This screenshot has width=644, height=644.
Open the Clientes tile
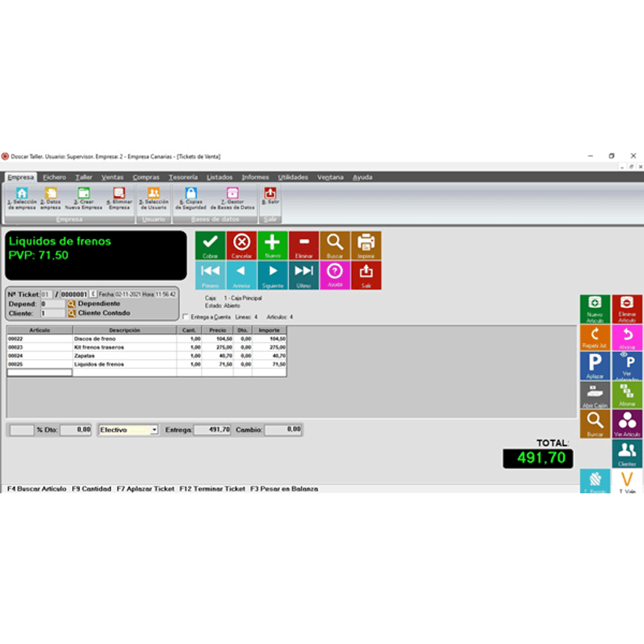click(x=627, y=453)
